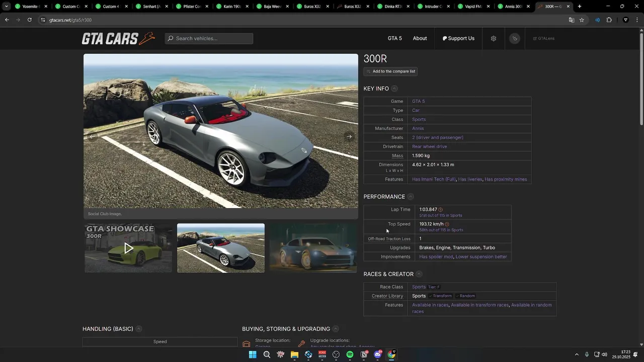644x362 pixels.
Task: Switch to the Dinka RT3 browser tab
Action: click(x=392, y=7)
